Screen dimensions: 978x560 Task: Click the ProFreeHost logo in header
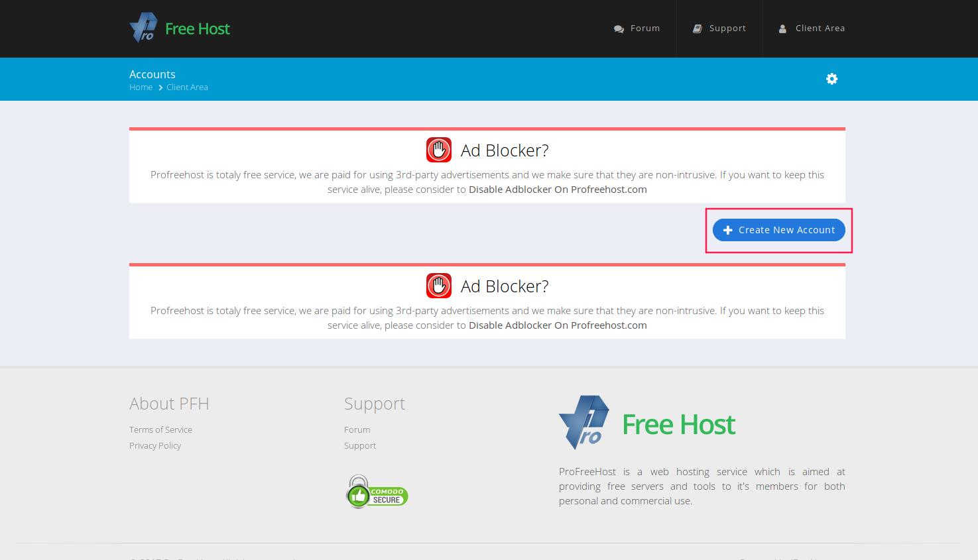(179, 28)
